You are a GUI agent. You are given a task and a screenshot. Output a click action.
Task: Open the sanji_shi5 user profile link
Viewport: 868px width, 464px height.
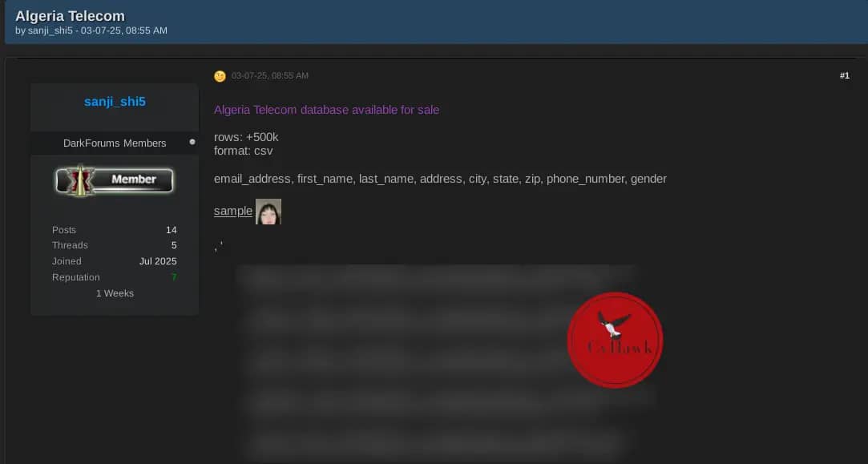(115, 102)
